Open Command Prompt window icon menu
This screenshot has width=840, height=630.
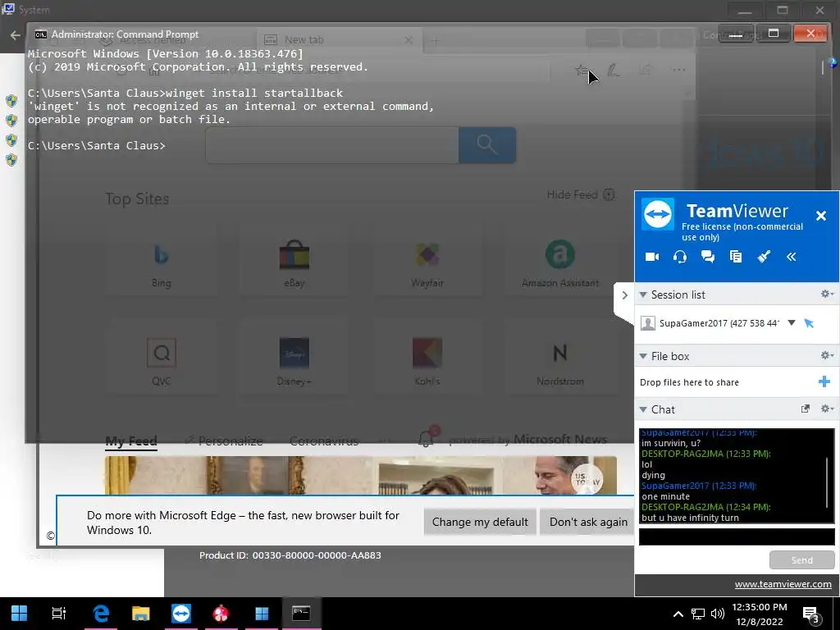(40, 34)
